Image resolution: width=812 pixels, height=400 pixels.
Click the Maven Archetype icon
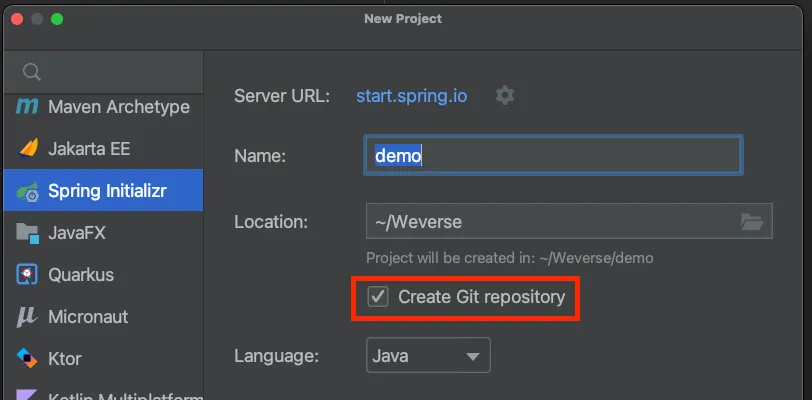pos(27,107)
